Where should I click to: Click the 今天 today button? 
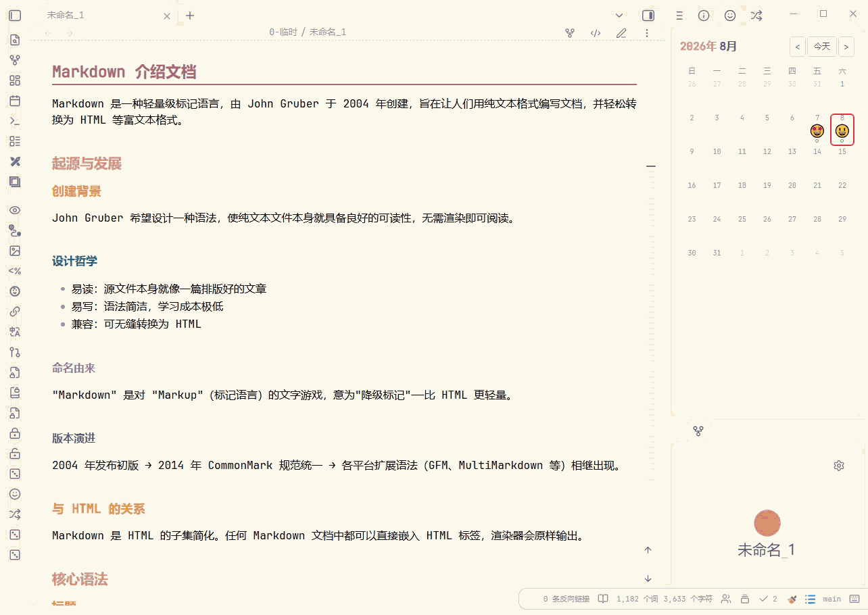[822, 47]
